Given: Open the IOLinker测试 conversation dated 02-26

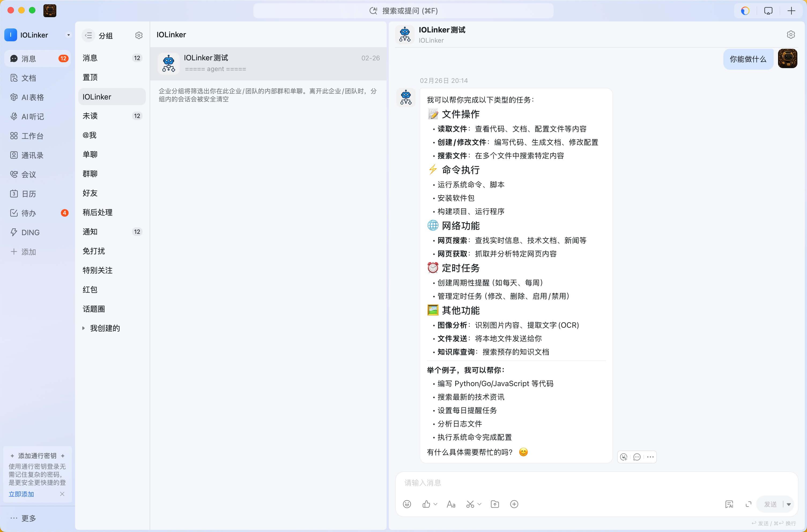Looking at the screenshot, I should [x=268, y=64].
